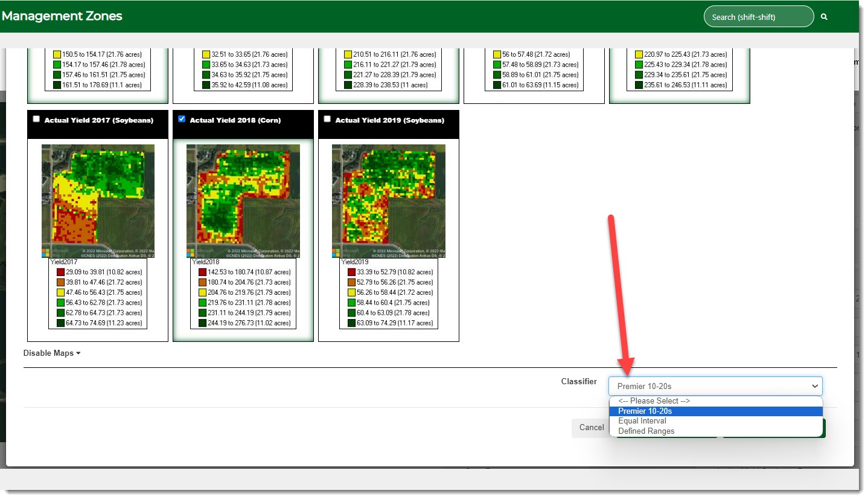Click the red swatch in Yield2017 legend
The width and height of the screenshot is (868, 499).
[60, 272]
